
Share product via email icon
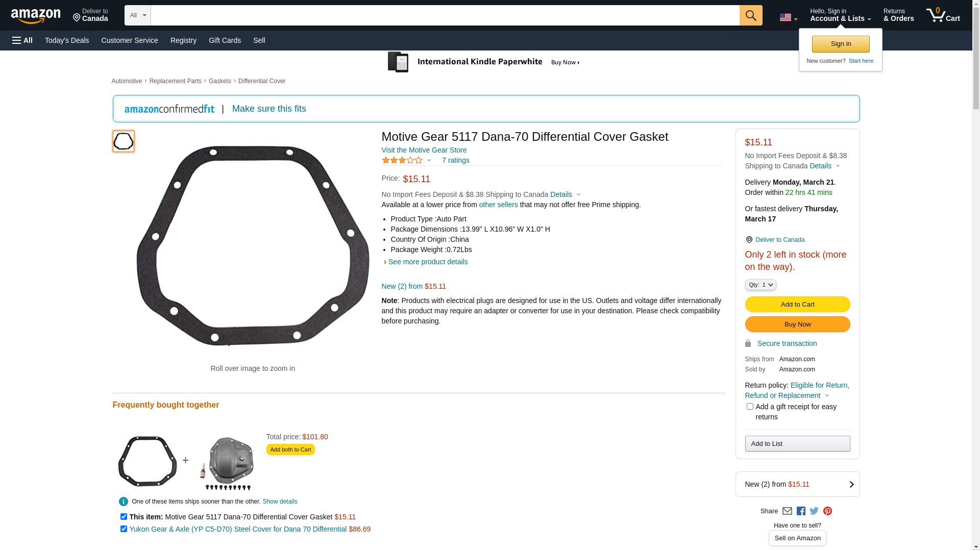787,511
